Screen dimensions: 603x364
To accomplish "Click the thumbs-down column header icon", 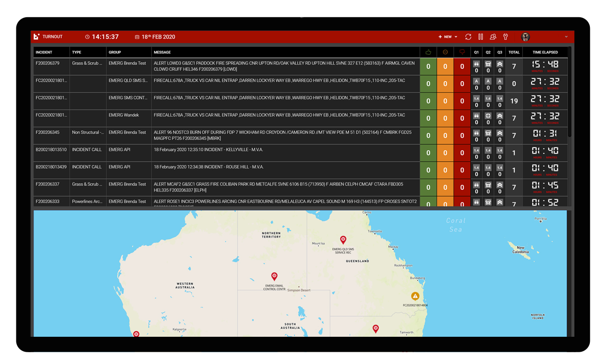I will click(x=462, y=52).
